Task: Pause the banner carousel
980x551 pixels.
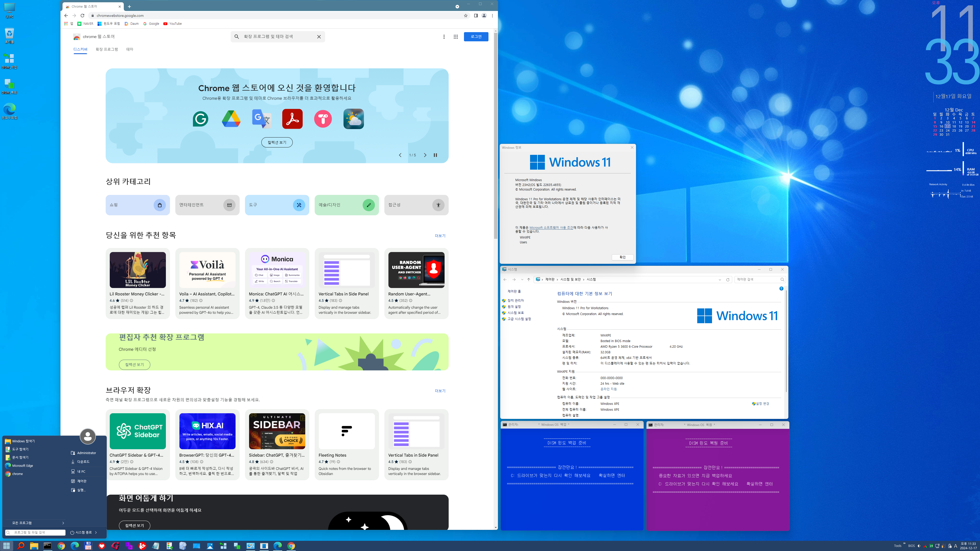Action: click(435, 155)
